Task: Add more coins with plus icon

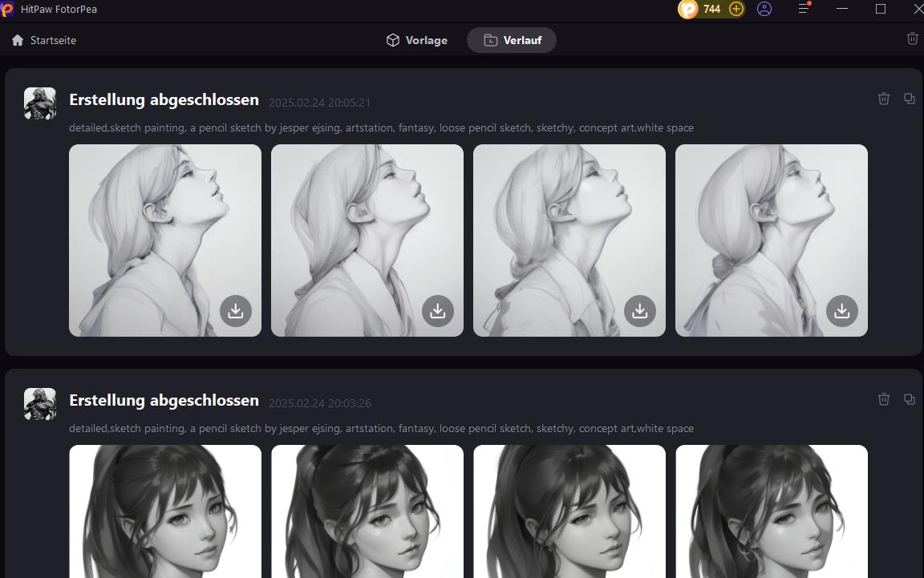Action: [736, 9]
